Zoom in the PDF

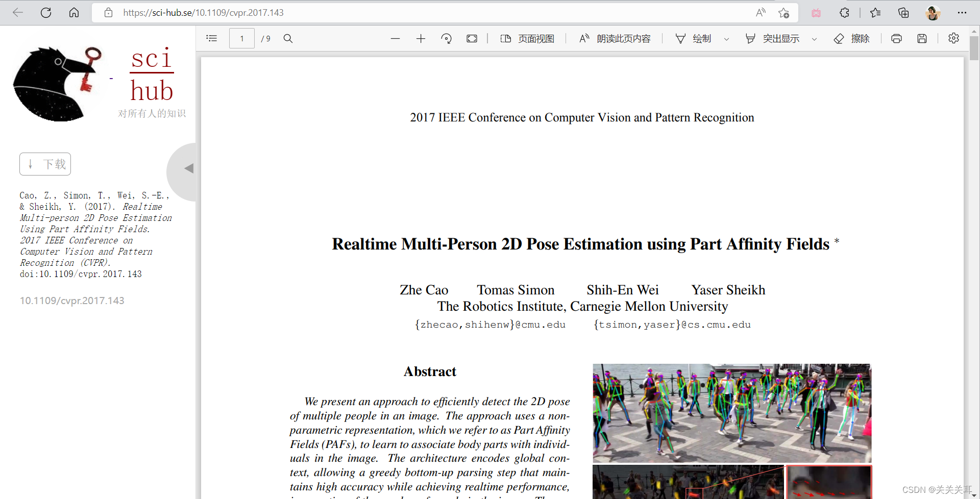pos(421,38)
